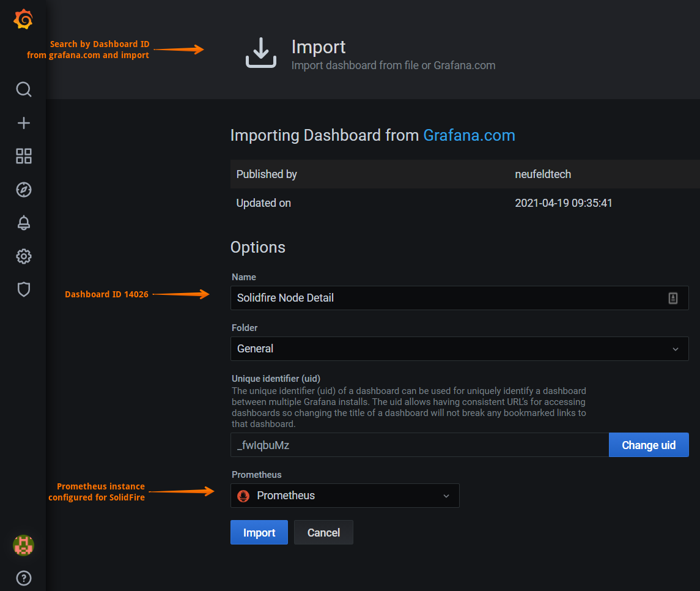
Task: Click the 'Prometheus' field label above dropdown
Action: (256, 474)
